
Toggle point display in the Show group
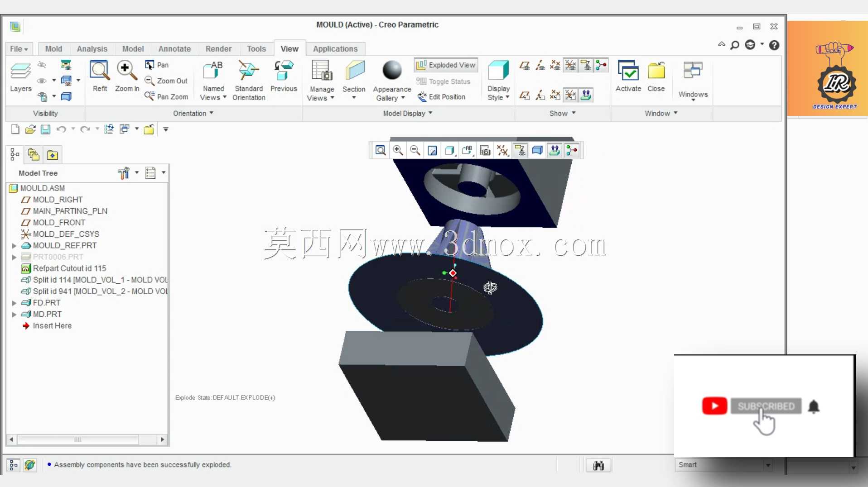(555, 65)
